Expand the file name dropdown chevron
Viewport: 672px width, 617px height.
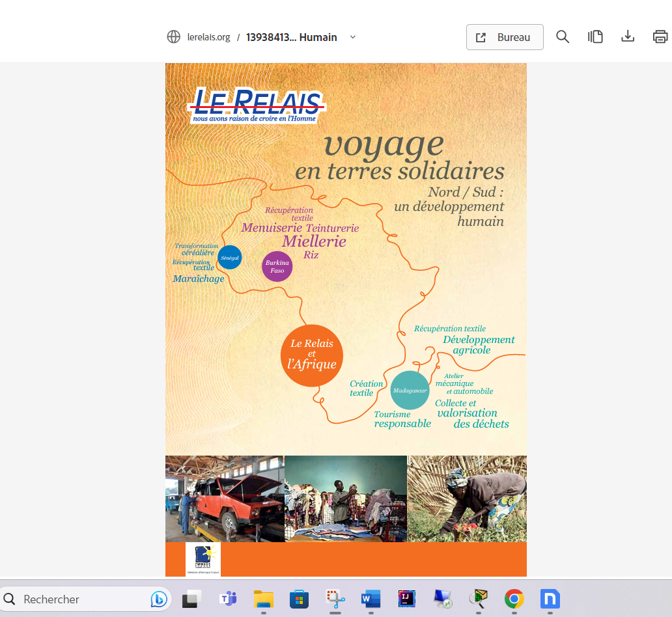pyautogui.click(x=353, y=37)
